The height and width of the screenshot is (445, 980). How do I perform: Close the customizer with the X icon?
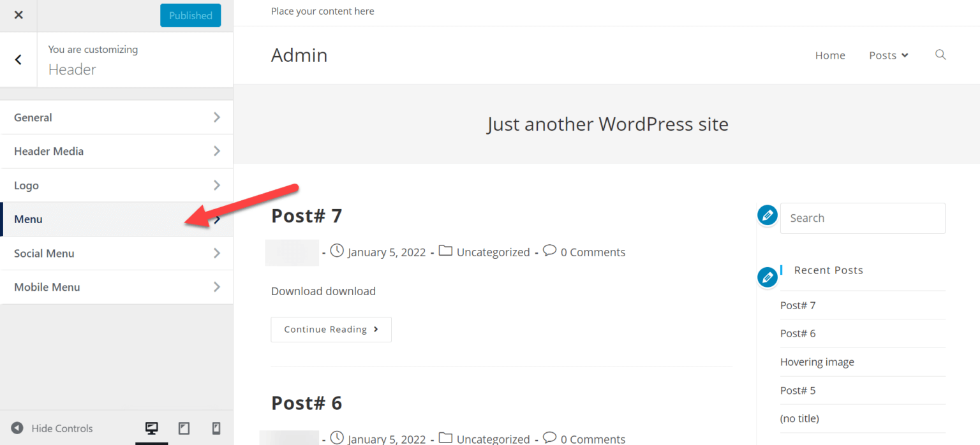pyautogui.click(x=18, y=15)
